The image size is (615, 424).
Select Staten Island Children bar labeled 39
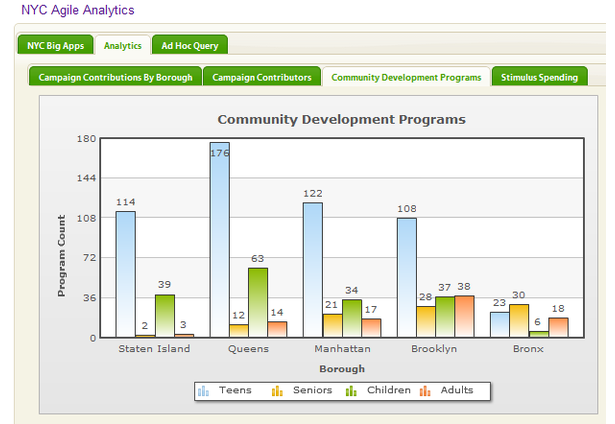point(165,316)
